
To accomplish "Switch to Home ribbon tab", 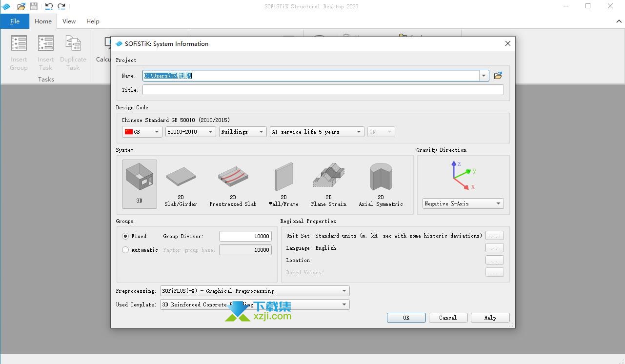I will (43, 21).
